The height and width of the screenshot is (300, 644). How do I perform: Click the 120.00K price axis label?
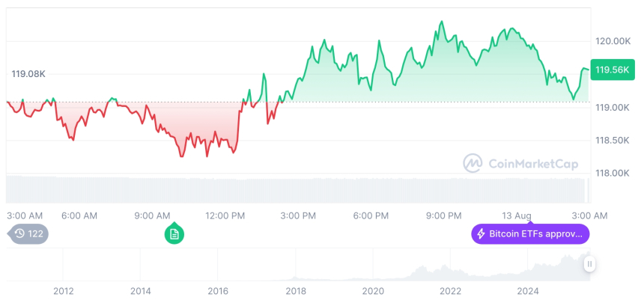pyautogui.click(x=612, y=42)
